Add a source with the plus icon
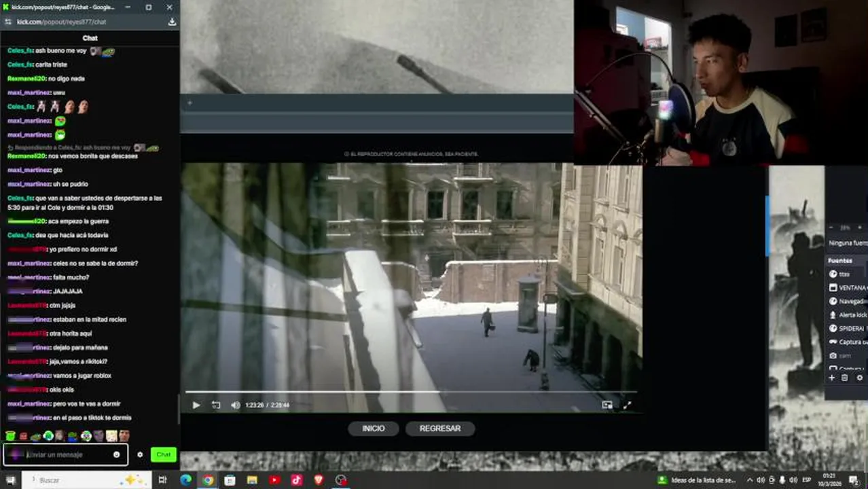Viewport: 868px width, 489px height. [x=831, y=378]
